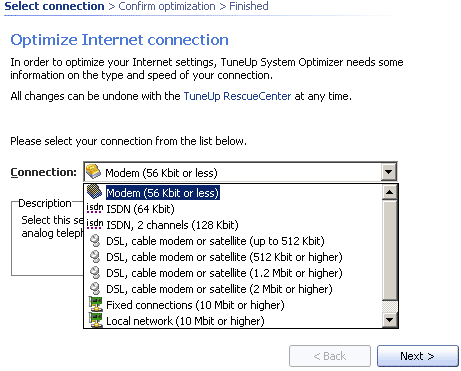Screen dimensions: 461x371
Task: Click the isdn icon beside ISDN (64 Kbit)
Action: [x=94, y=208]
